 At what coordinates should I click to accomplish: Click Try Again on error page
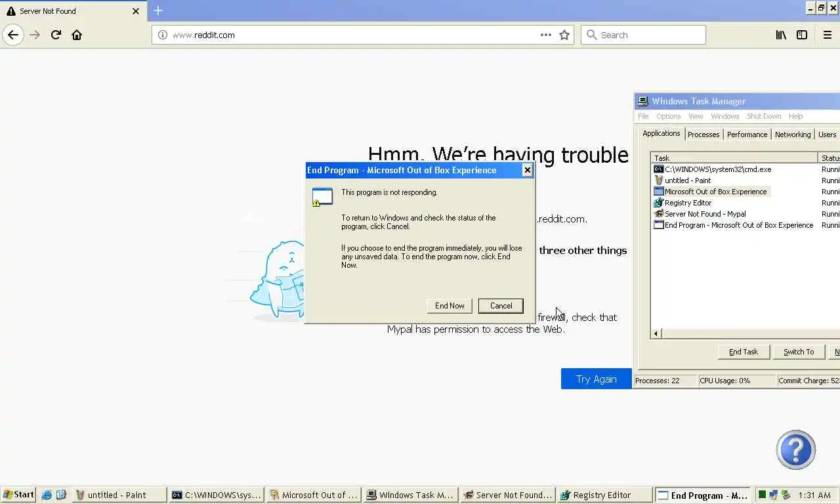596,379
